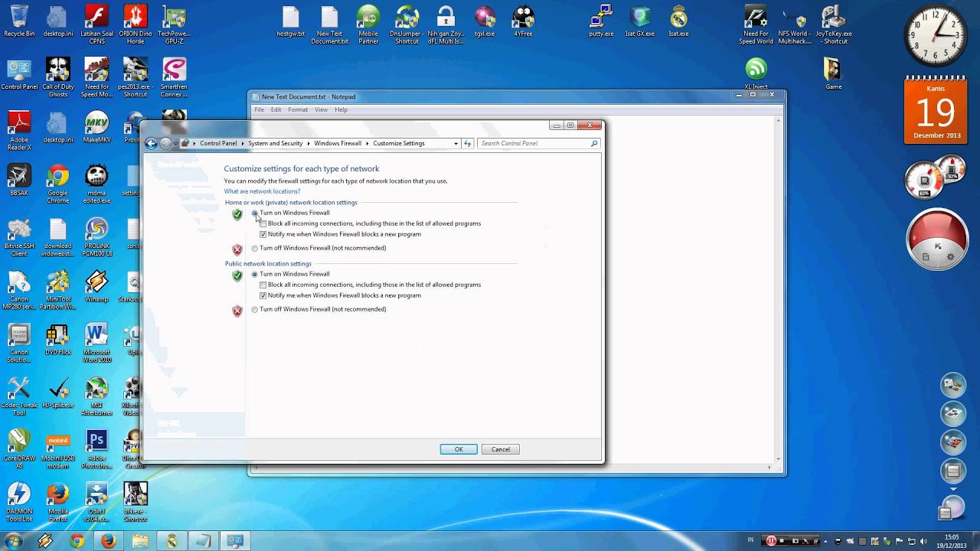Select Microsoft Word 2010 desktop icon
The image size is (980, 551).
[96, 343]
